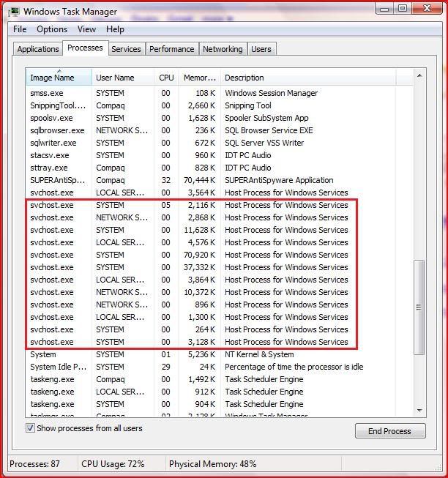Viewport: 448px width, 478px height.
Task: Select svchost.exe using 2,116 K memory
Action: tap(220, 205)
